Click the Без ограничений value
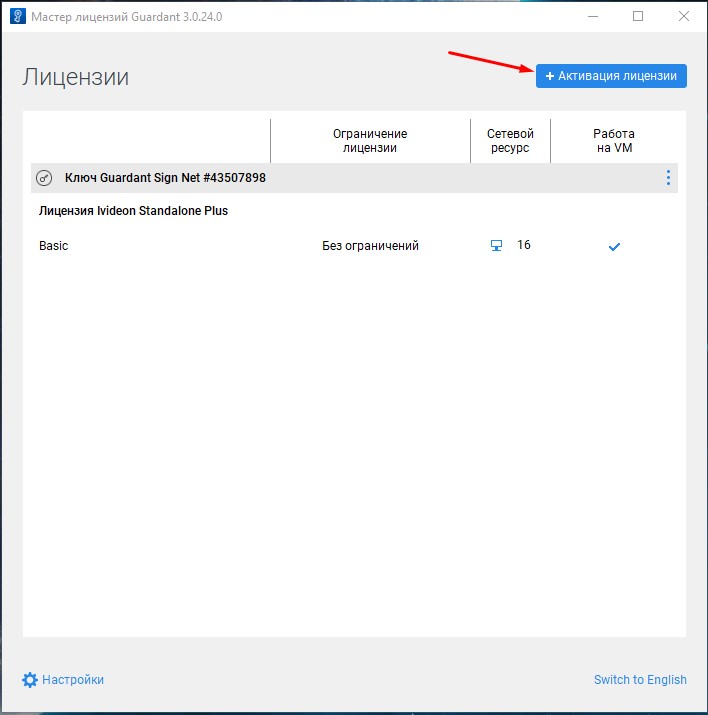The image size is (708, 715). 370,246
